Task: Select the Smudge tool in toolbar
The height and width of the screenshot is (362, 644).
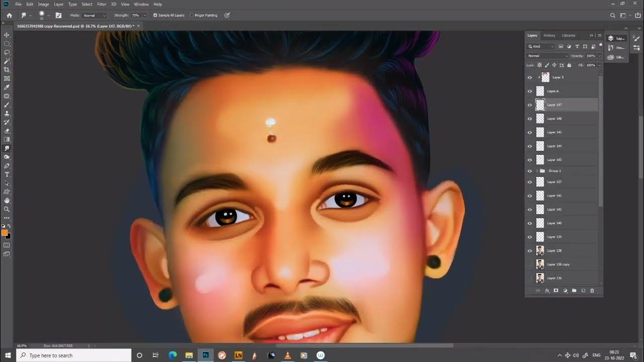Action: pyautogui.click(x=7, y=148)
